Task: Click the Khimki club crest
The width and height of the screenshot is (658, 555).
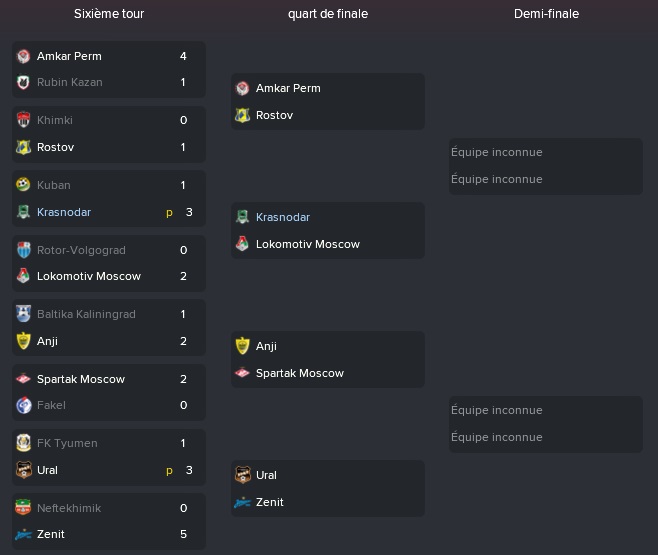Action: [x=24, y=120]
